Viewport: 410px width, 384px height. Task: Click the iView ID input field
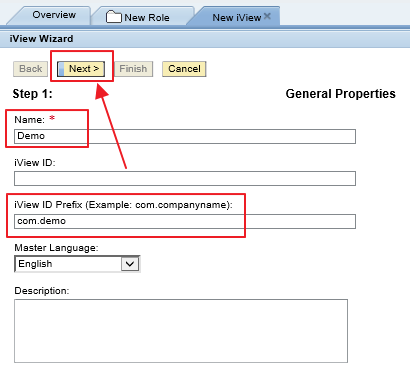[185, 178]
